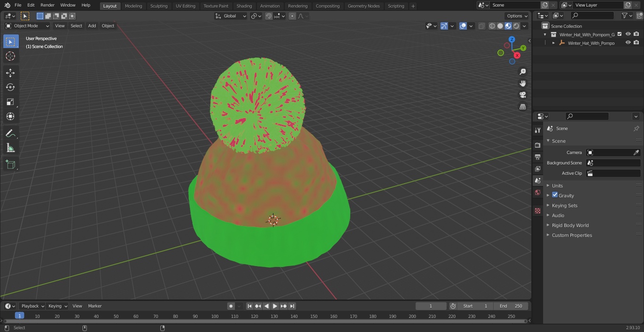
Task: Switch to wireframe viewport shading
Action: pos(492,26)
